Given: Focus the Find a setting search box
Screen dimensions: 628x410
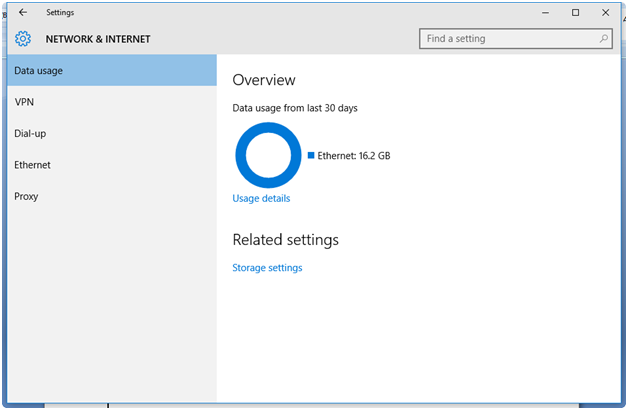Looking at the screenshot, I should click(508, 39).
